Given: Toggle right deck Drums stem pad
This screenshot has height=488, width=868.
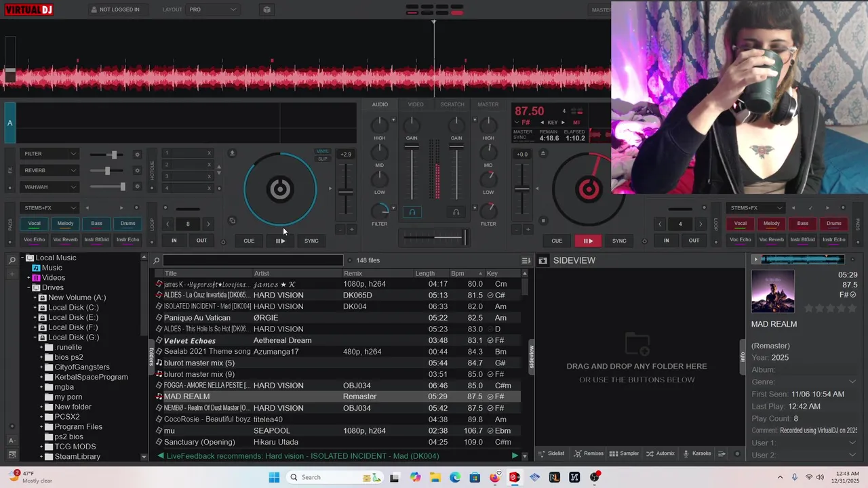Looking at the screenshot, I should coord(833,224).
